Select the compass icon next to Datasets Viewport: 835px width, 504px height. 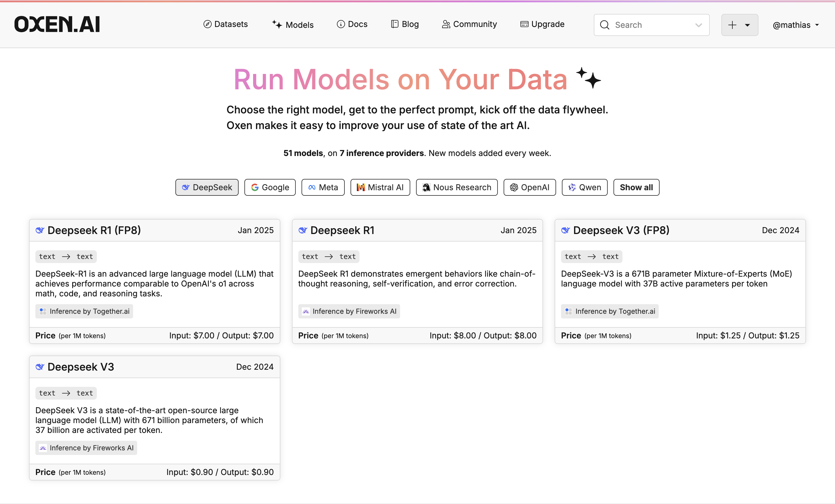[207, 24]
